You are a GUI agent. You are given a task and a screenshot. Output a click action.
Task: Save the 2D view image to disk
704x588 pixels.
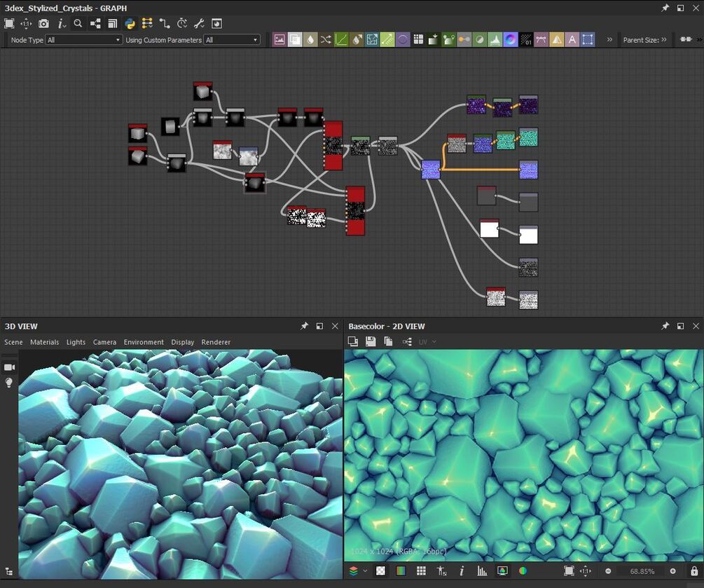(x=371, y=341)
